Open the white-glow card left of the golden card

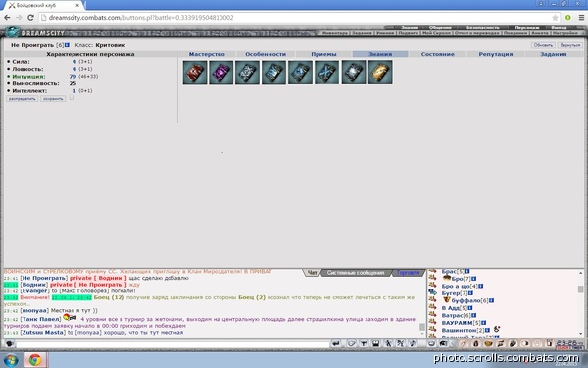click(x=354, y=72)
